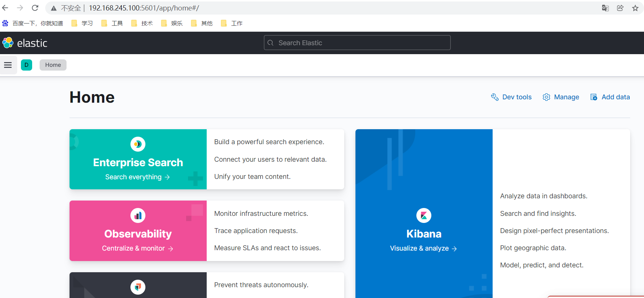This screenshot has width=644, height=298.
Task: Click the not-secure warning triangle icon
Action: [54, 8]
